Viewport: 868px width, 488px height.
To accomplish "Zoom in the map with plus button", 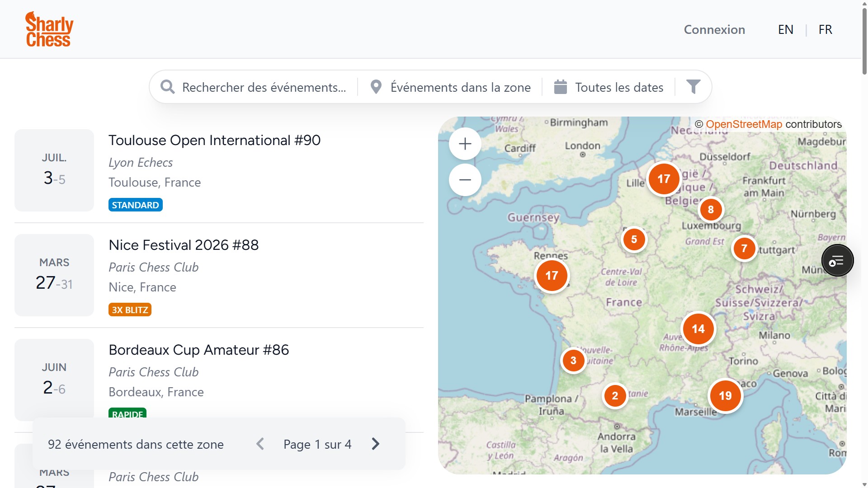I will point(465,144).
